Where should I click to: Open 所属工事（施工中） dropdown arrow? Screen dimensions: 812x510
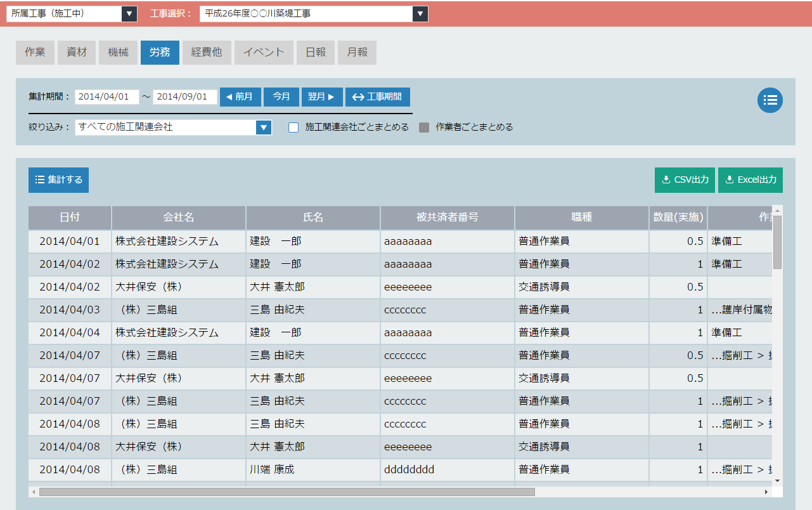click(129, 13)
